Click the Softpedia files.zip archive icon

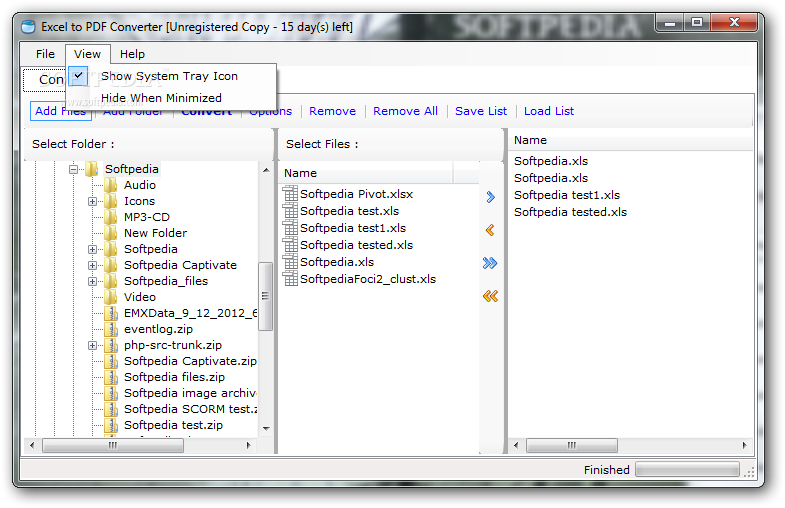[111, 377]
